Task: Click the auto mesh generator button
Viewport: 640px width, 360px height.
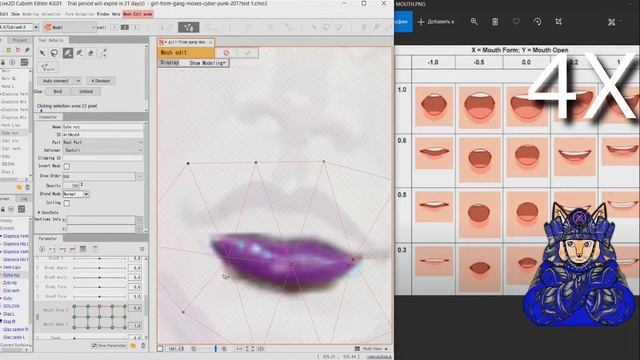Action: [x=47, y=67]
